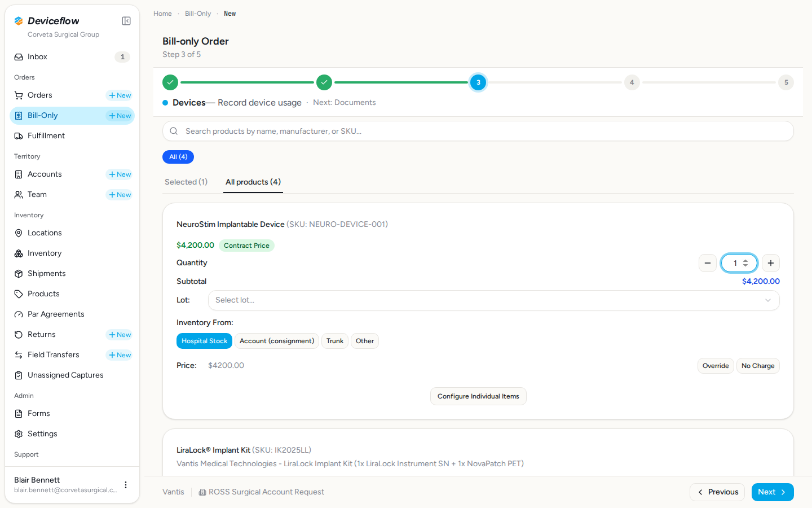This screenshot has height=508, width=812.
Task: Go back with Previous button
Action: 717,492
